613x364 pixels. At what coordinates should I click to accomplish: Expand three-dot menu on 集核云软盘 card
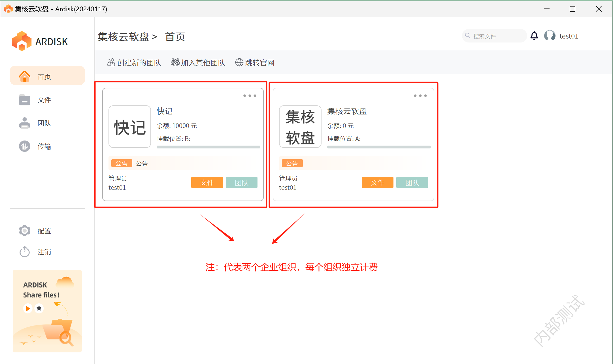pyautogui.click(x=420, y=96)
